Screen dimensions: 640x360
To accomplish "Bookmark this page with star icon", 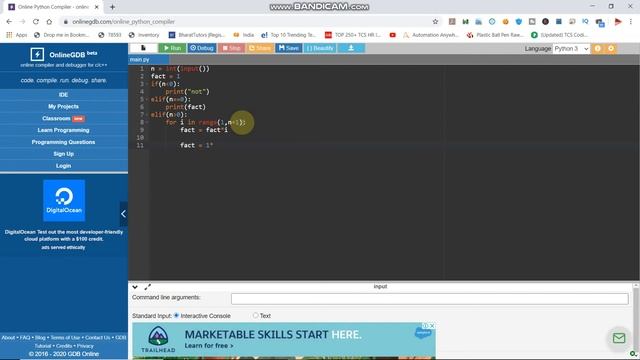I will tap(435, 22).
